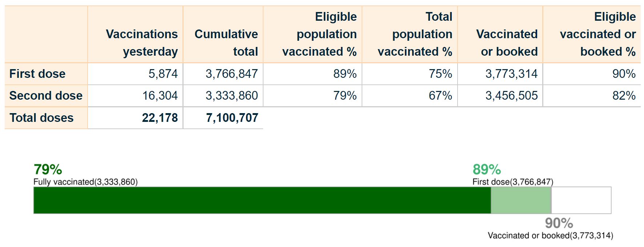Screen dimensions: 644x247
Task: Select the Eligible vaccinated or booked % header
Action: 597,34
